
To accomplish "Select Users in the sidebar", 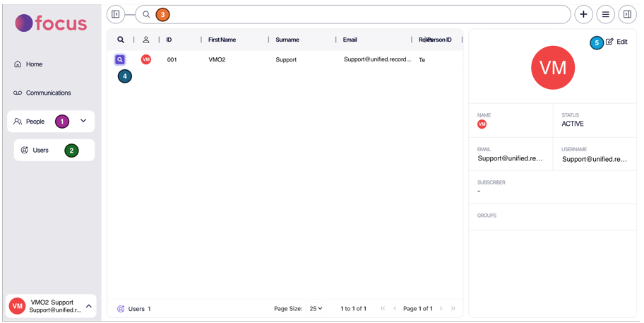I will [x=40, y=151].
